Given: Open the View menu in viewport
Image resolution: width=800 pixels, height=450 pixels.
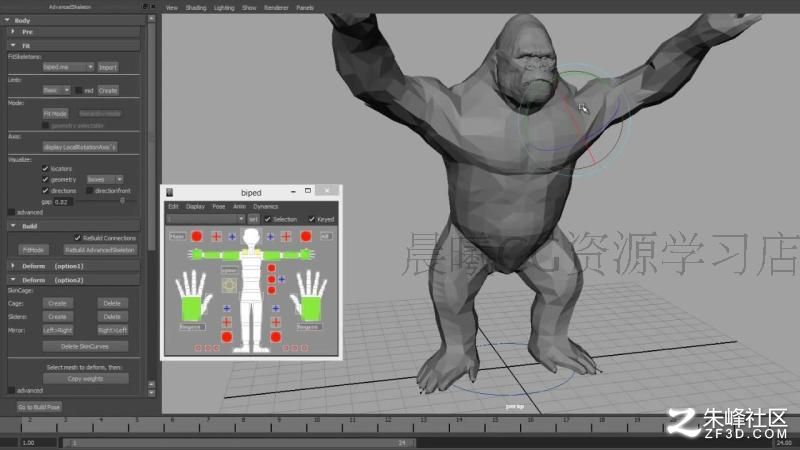Looking at the screenshot, I should tap(172, 8).
